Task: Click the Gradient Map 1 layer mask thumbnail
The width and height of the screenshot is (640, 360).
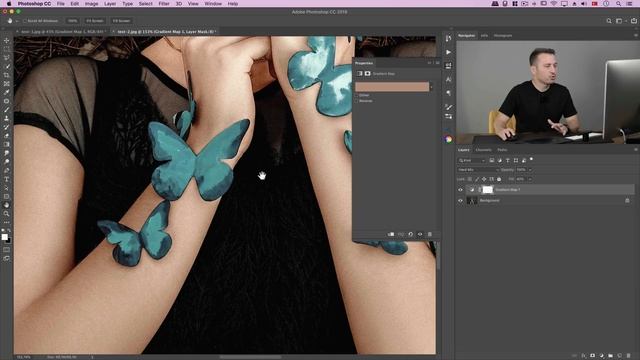Action: [x=487, y=190]
